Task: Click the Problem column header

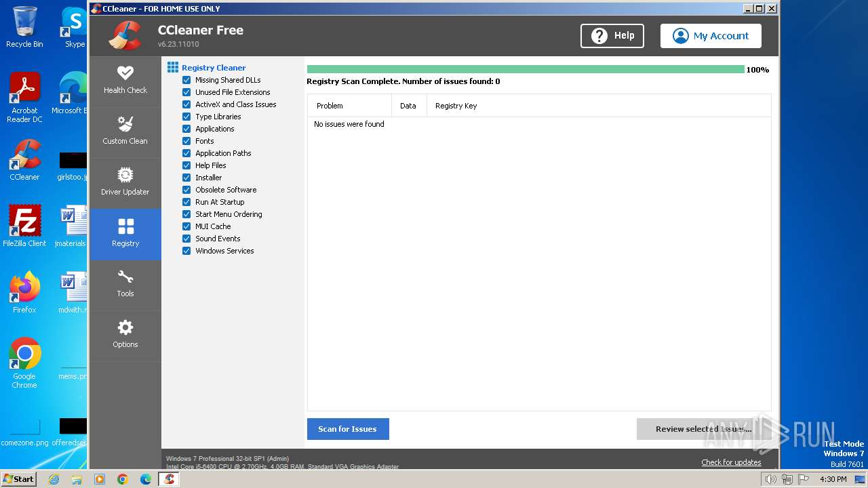Action: tap(350, 106)
